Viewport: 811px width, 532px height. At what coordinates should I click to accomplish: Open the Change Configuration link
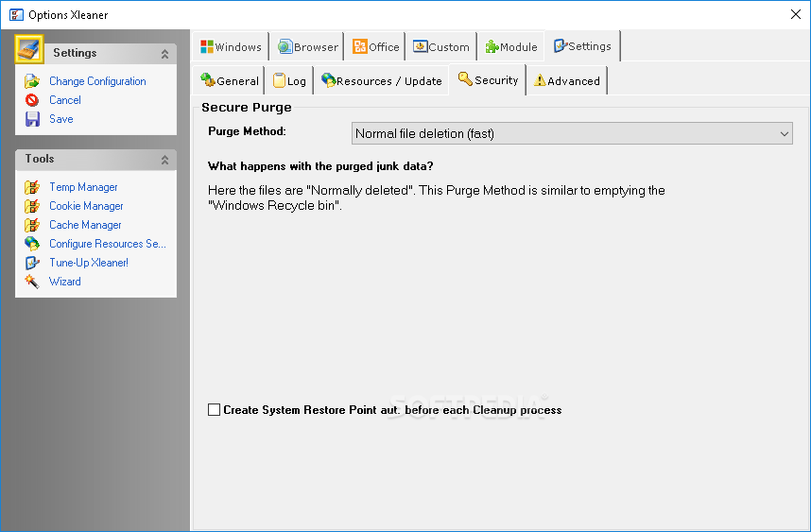(97, 81)
